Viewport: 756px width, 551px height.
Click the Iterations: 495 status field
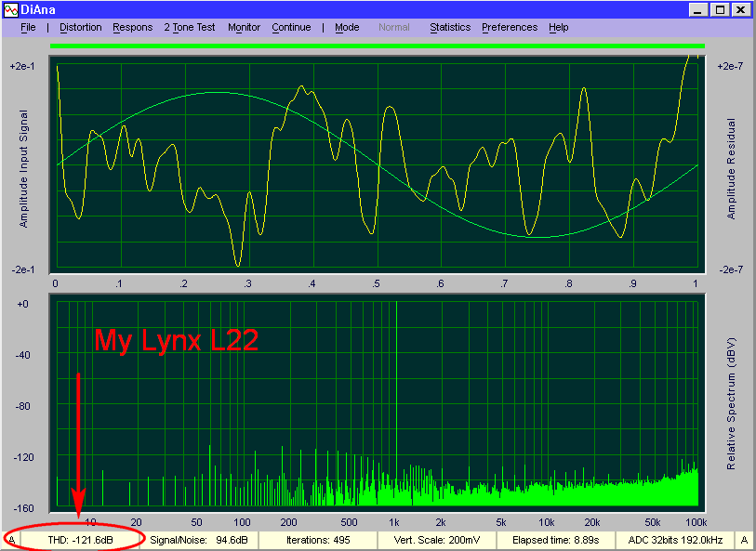coord(318,541)
